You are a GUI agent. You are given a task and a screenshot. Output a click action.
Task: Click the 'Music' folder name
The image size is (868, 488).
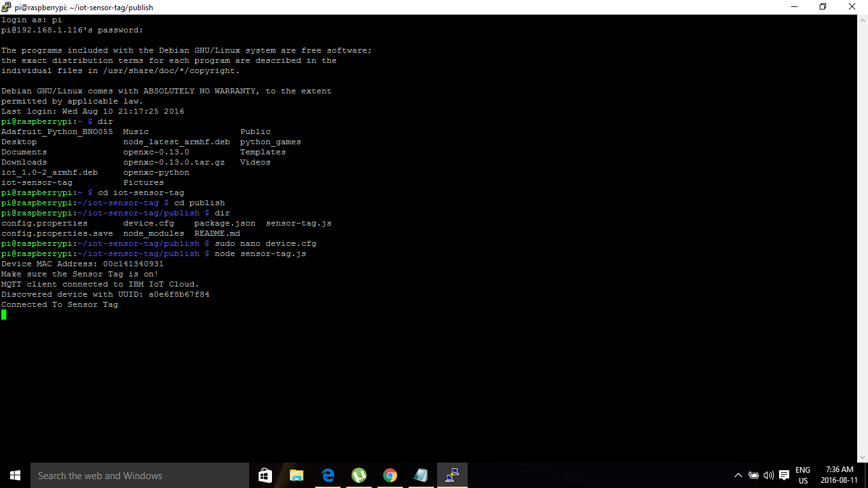(136, 132)
